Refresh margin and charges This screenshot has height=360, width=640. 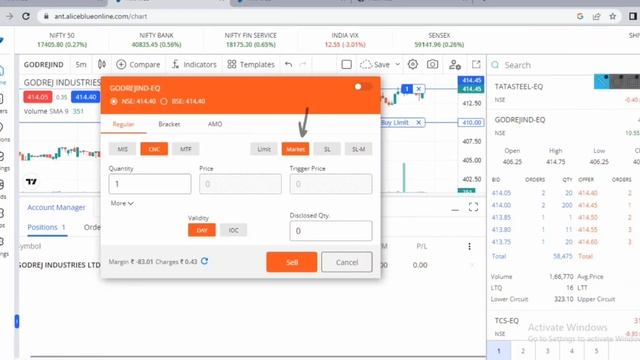pos(204,261)
